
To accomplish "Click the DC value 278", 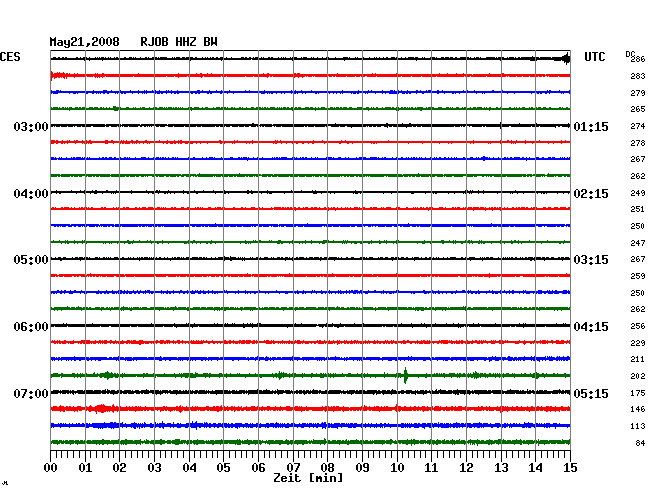I will click(x=638, y=143).
